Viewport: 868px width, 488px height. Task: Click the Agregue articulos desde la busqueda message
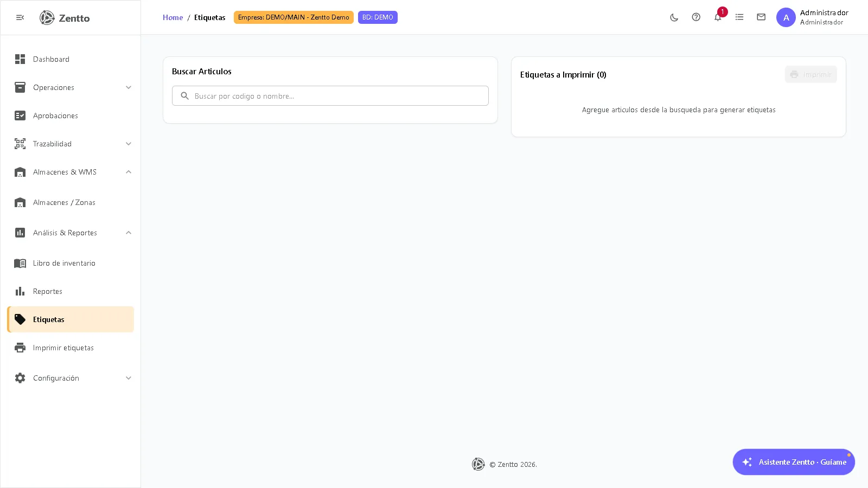(x=679, y=110)
